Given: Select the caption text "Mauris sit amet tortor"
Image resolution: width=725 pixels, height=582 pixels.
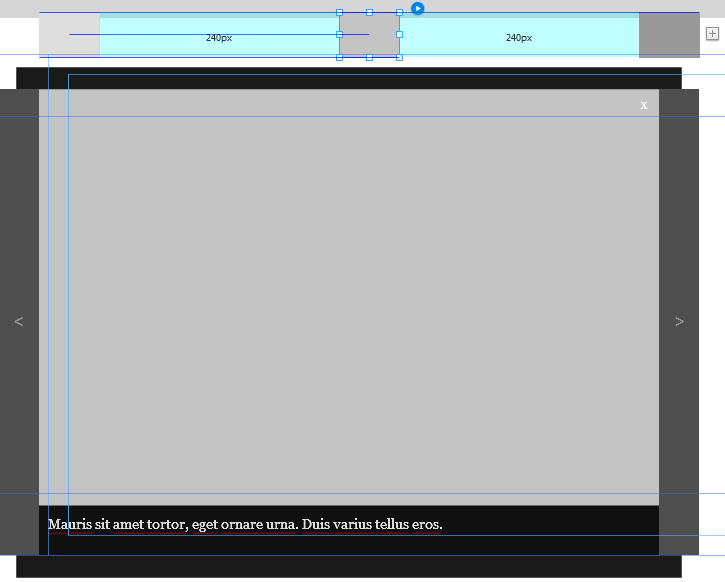Looking at the screenshot, I should coord(117,524).
